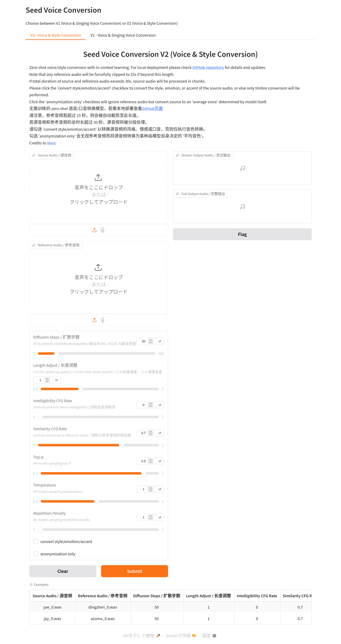Switch to V1 Voice & Singing Conversion tab

(123, 35)
